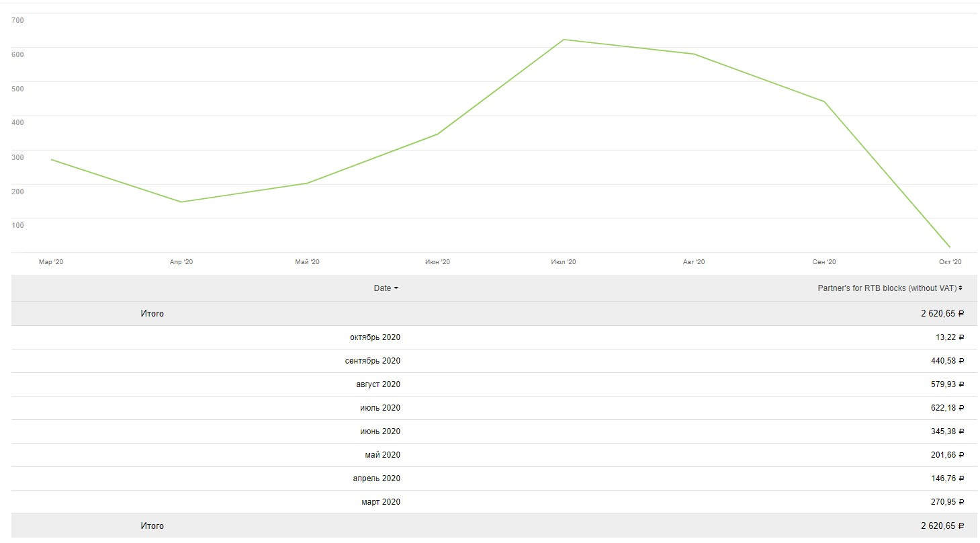Image resolution: width=980 pixels, height=543 pixels.
Task: Click the Мар '20 x-axis label
Action: (x=51, y=262)
